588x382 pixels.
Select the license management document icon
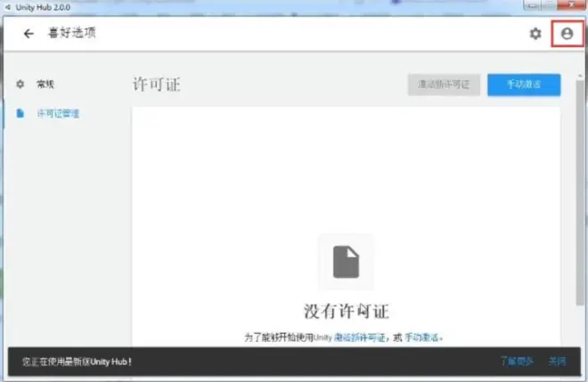pos(20,113)
